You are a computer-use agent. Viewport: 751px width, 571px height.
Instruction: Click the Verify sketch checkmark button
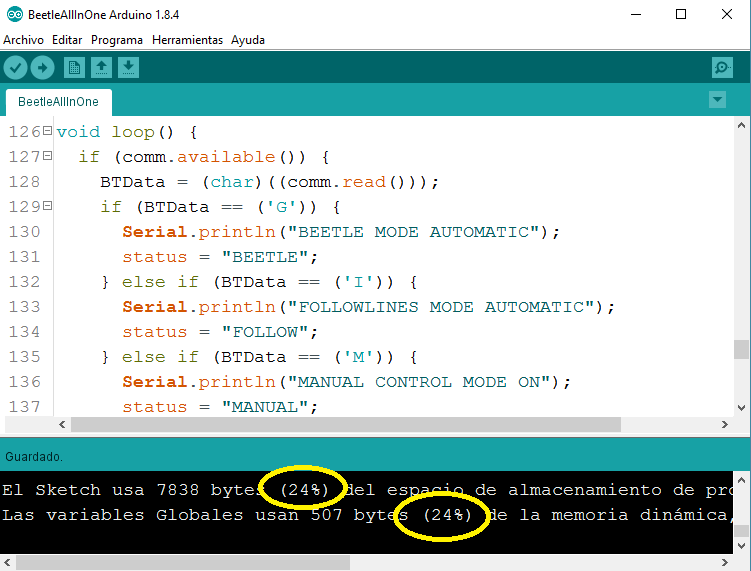point(15,68)
